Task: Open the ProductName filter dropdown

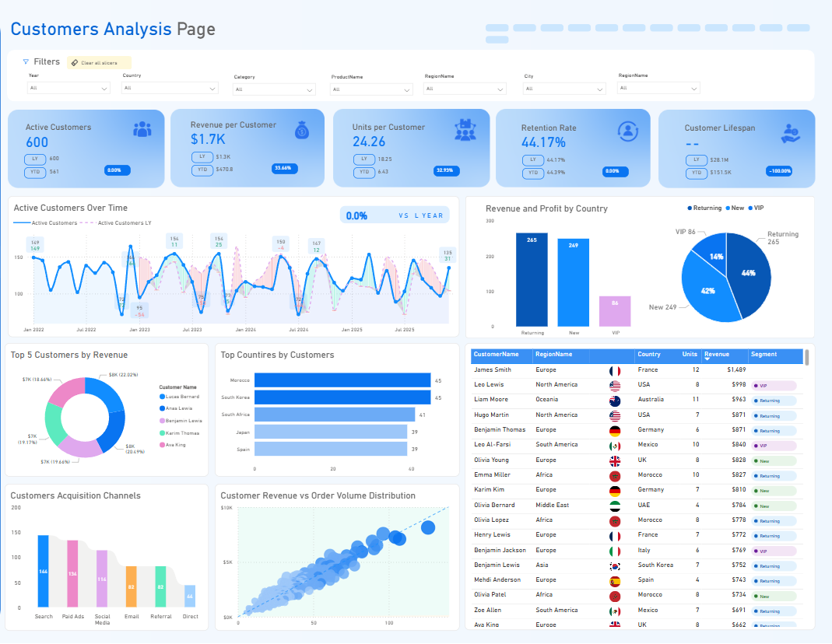Action: point(371,89)
